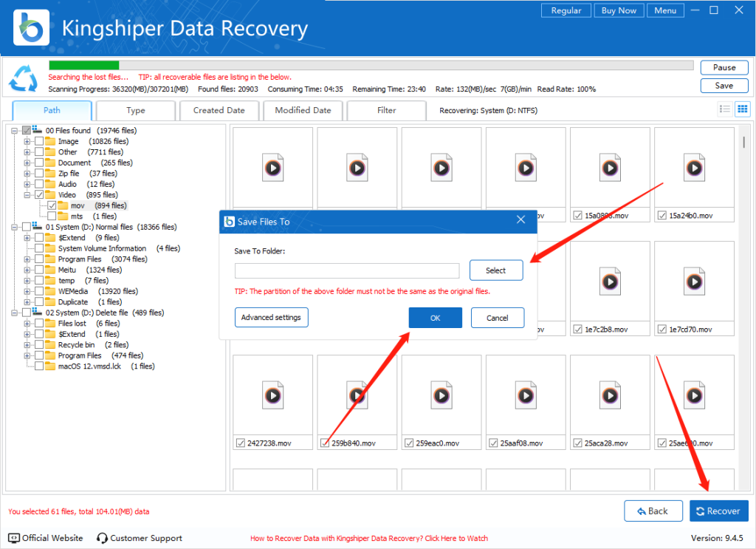Click the Buy Now button
The width and height of the screenshot is (756, 549).
pyautogui.click(x=619, y=10)
